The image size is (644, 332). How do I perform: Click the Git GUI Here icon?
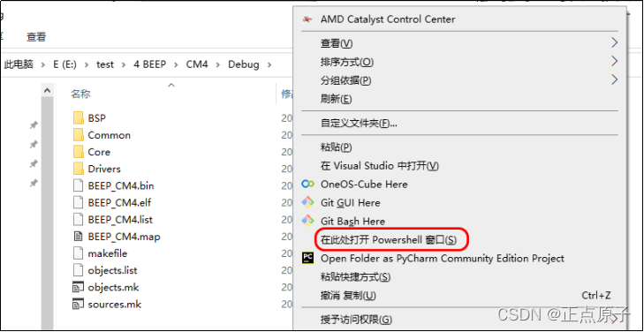[307, 203]
